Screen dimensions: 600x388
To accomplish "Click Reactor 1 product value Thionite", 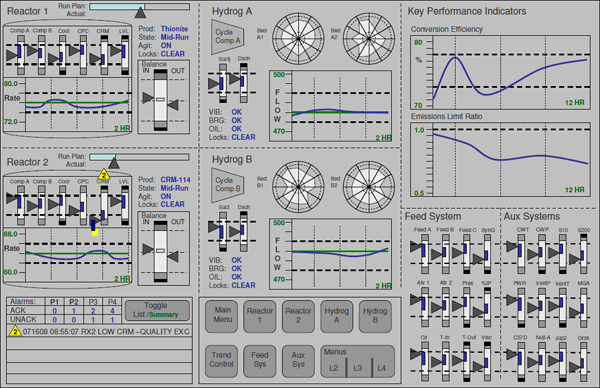I will 174,29.
